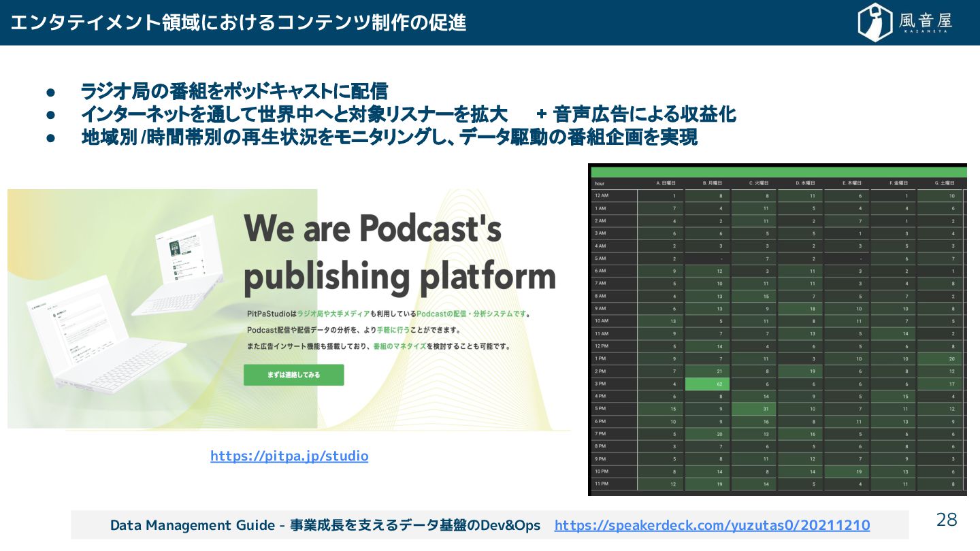Image resolution: width=980 pixels, height=551 pixels.
Task: Select the 'F. 金曜日' column header
Action: point(899,183)
